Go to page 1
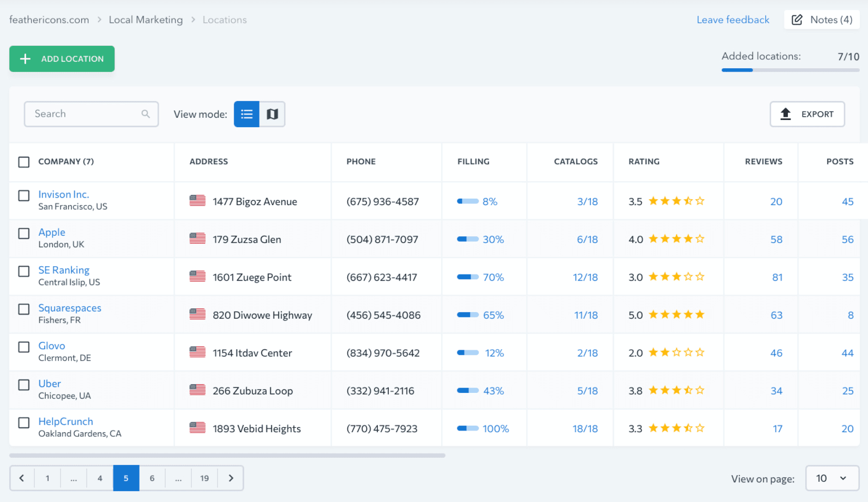The width and height of the screenshot is (868, 502). 47,478
